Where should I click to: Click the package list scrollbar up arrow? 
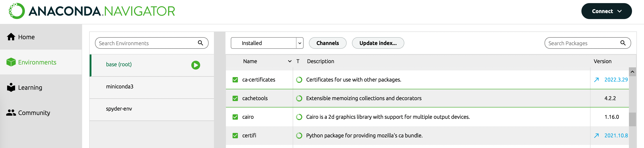pos(632,72)
